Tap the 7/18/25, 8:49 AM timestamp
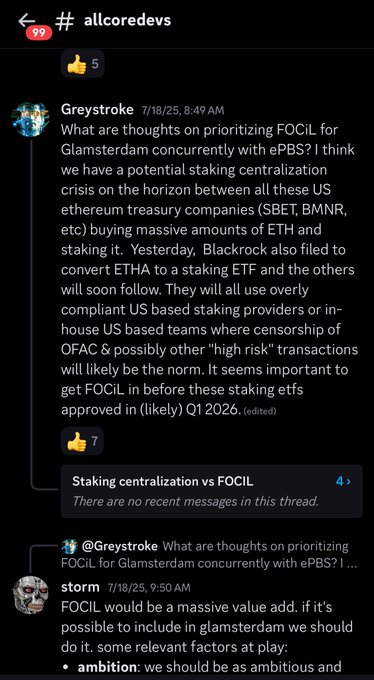 pyautogui.click(x=183, y=110)
